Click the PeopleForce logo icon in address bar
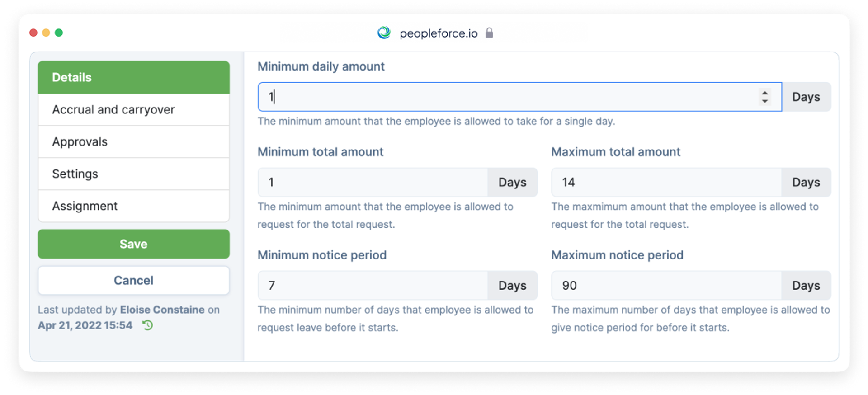Screen dimensions: 868x395 (384, 33)
